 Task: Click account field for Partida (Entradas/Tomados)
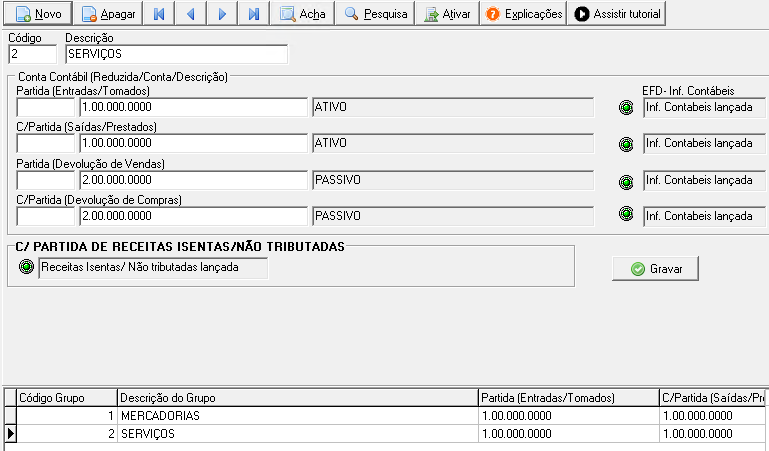(x=193, y=107)
